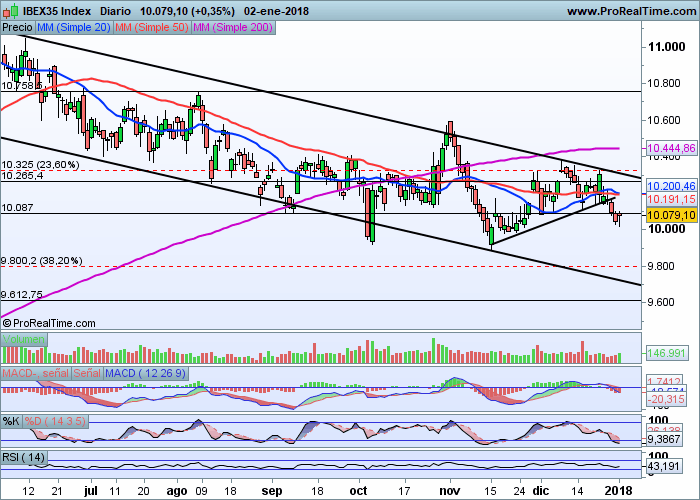
Task: Click the 10.325 (23,60%) Fibonacci label
Action: [x=40, y=165]
